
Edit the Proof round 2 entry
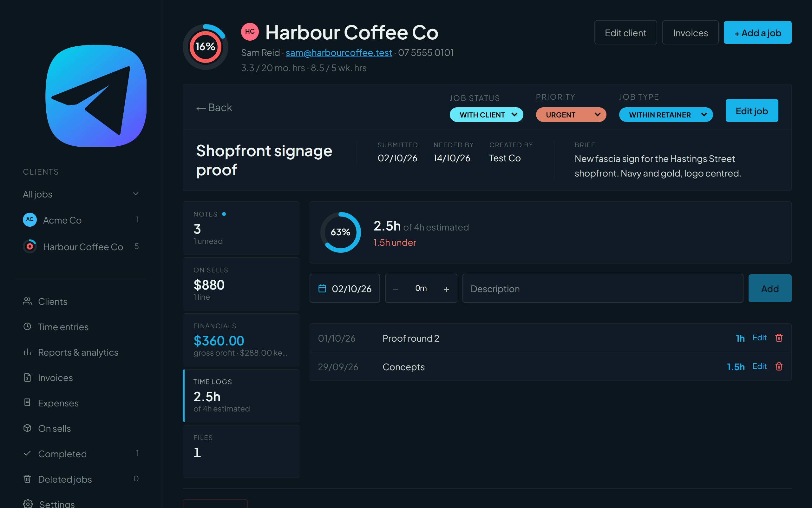click(x=759, y=338)
